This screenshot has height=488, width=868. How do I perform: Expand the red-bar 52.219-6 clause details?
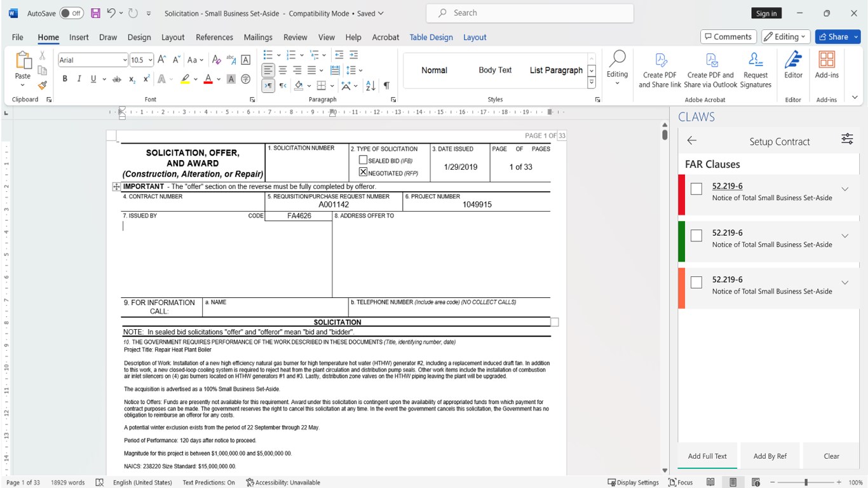(x=845, y=189)
